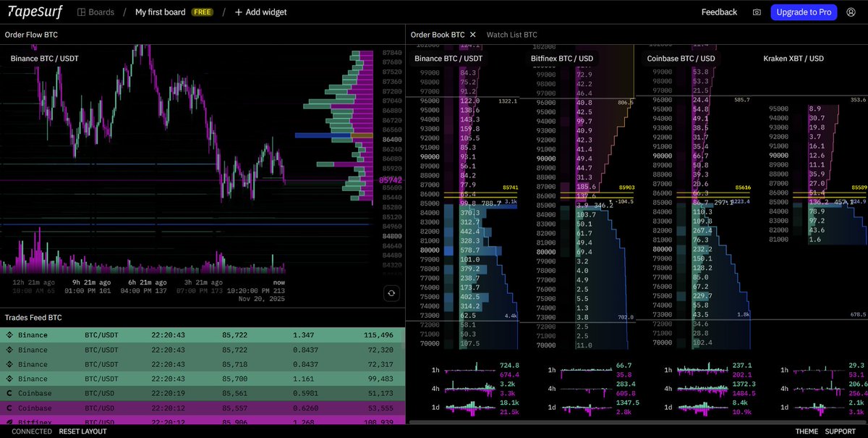This screenshot has width=868, height=438.
Task: Click 18.1k Binance 1d buy volume
Action: tap(509, 403)
